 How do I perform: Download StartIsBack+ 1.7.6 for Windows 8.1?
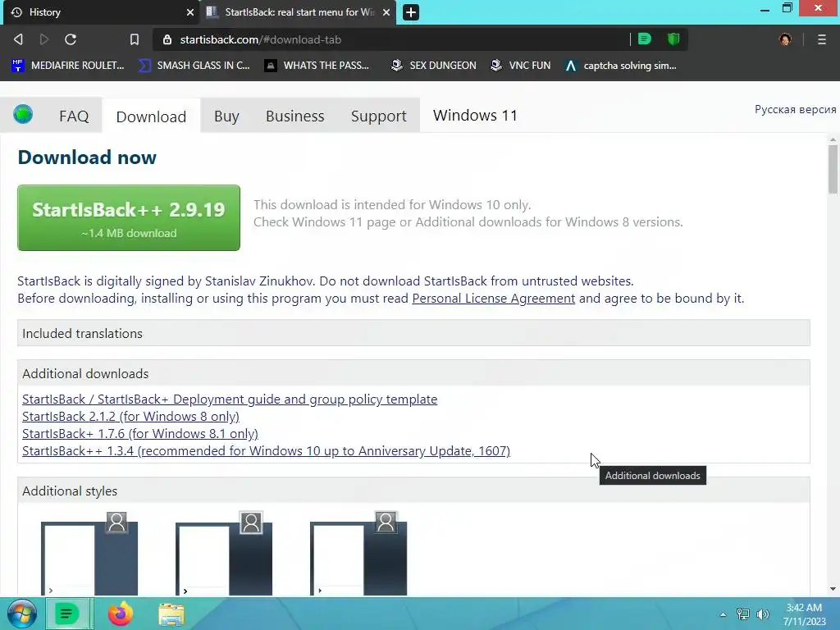tap(140, 433)
